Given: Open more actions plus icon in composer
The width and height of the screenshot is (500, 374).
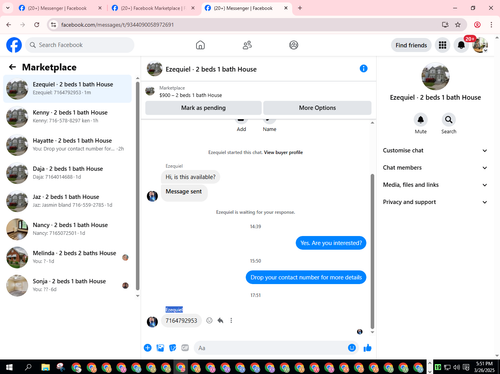Looking at the screenshot, I should point(148,348).
